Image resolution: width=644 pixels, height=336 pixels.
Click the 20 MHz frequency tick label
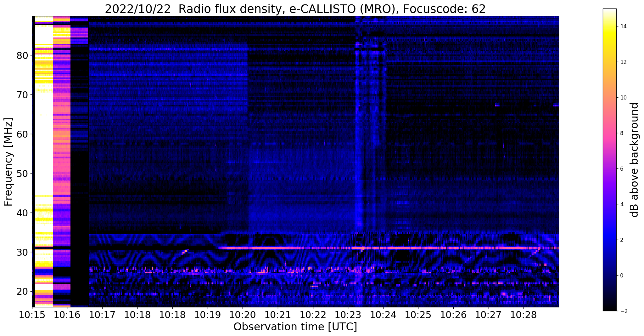22,292
